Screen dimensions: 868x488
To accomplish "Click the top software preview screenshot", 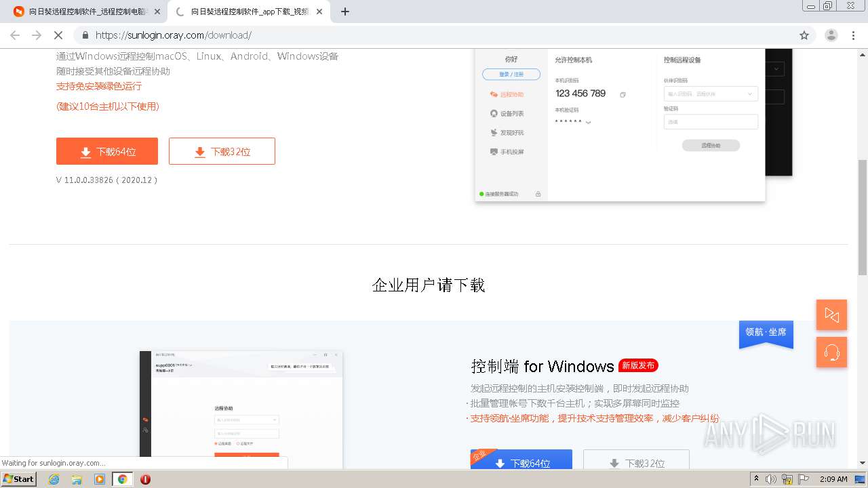I will click(633, 125).
